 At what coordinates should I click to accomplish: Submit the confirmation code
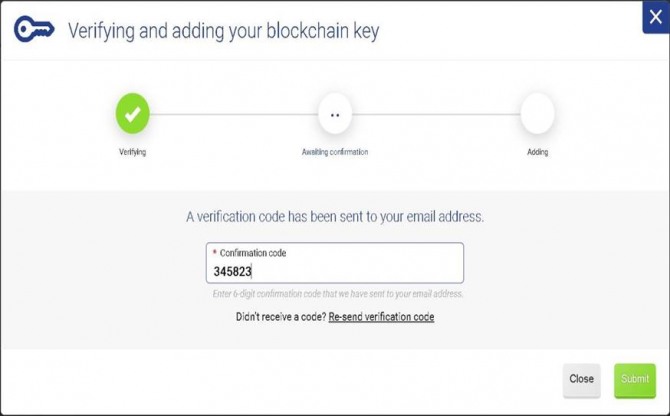[x=635, y=380]
